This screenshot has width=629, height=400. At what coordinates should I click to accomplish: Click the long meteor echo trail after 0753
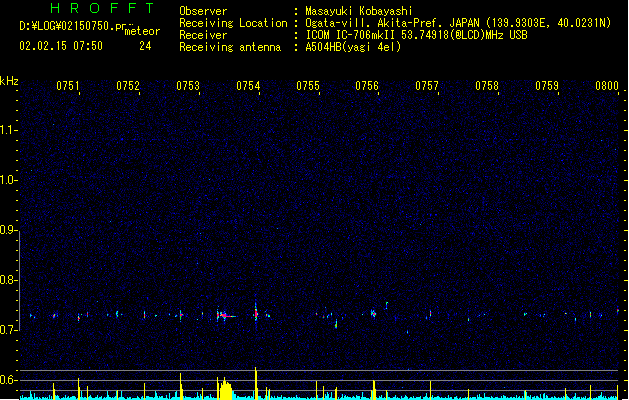[227, 316]
